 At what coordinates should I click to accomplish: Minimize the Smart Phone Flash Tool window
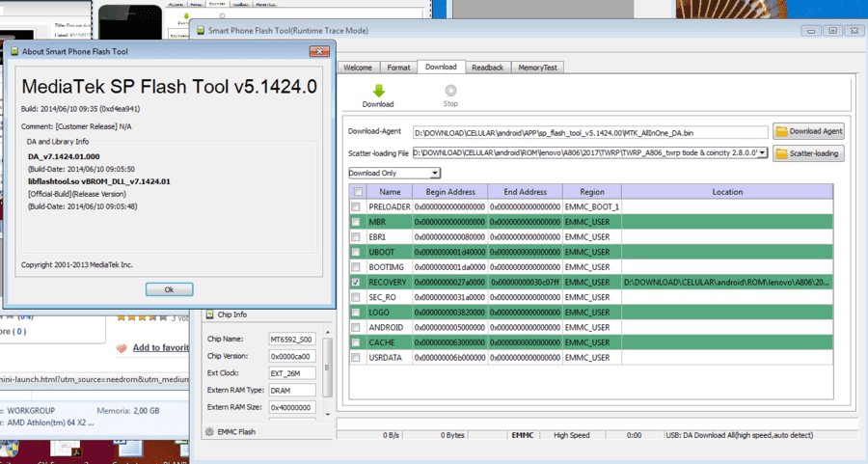tap(811, 31)
